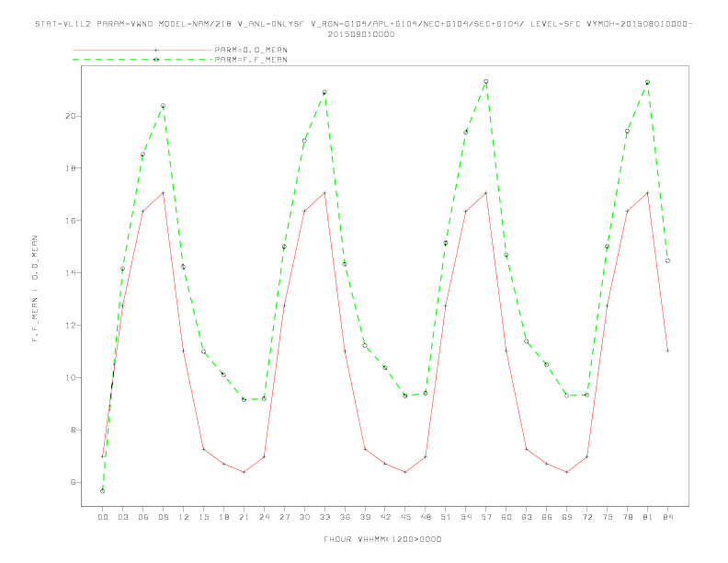Image resolution: width=728 pixels, height=563 pixels.
Task: Click the PARM=F.F_MEAN legend label
Action: [251, 60]
